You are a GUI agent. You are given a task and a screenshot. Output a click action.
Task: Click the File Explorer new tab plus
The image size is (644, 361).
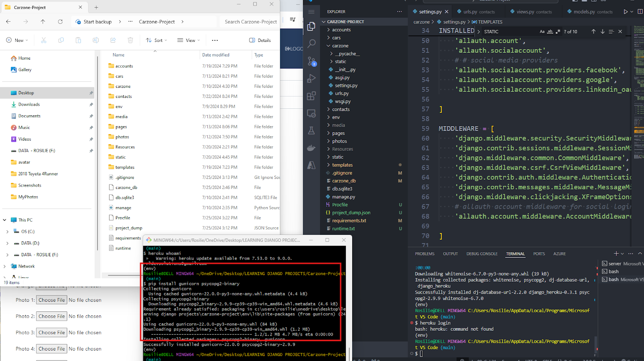coord(96,7)
